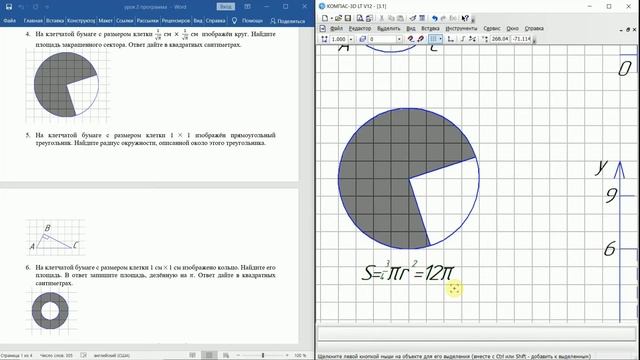The height and width of the screenshot is (360, 640).
Task: Switch to Print Layout view in Word
Action: pos(209,356)
